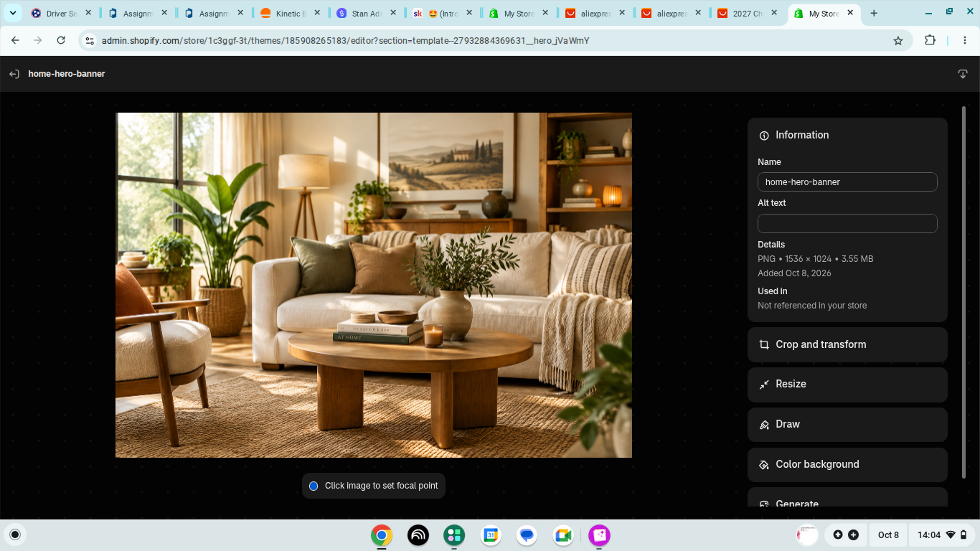Switch to the Stan Ad tab
Screen dimensions: 980x551
(367, 14)
